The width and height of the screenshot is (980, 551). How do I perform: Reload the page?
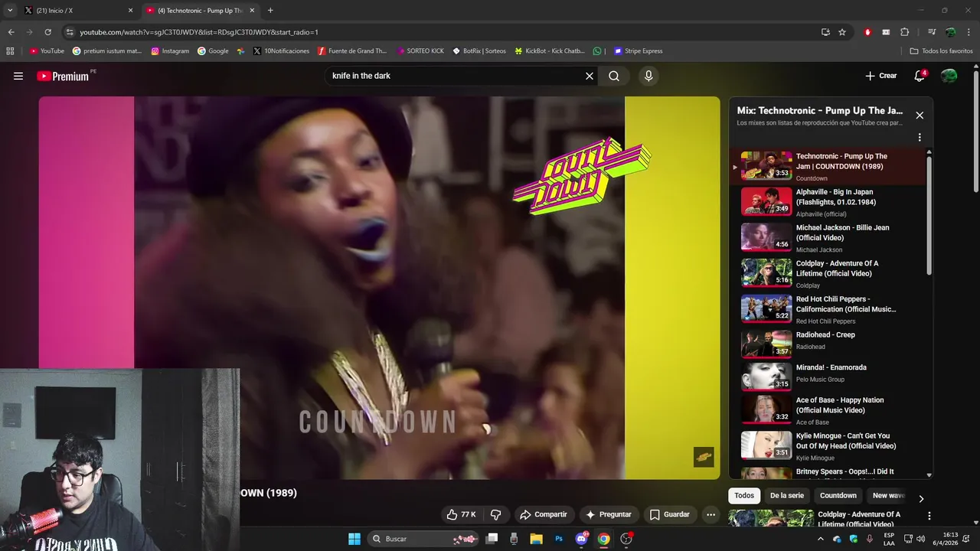[x=47, y=32]
